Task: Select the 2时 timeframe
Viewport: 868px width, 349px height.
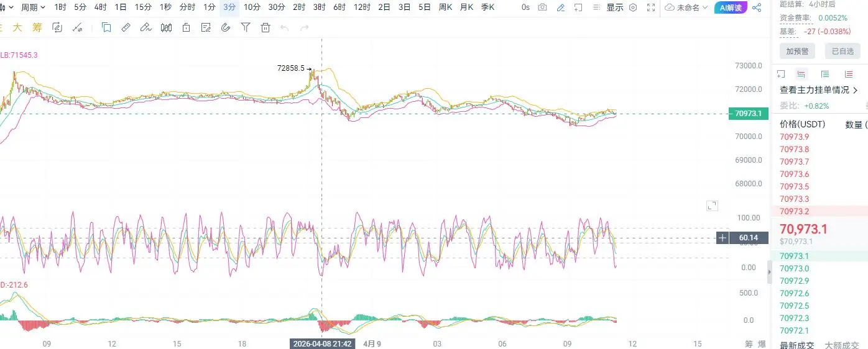Action: (x=299, y=7)
